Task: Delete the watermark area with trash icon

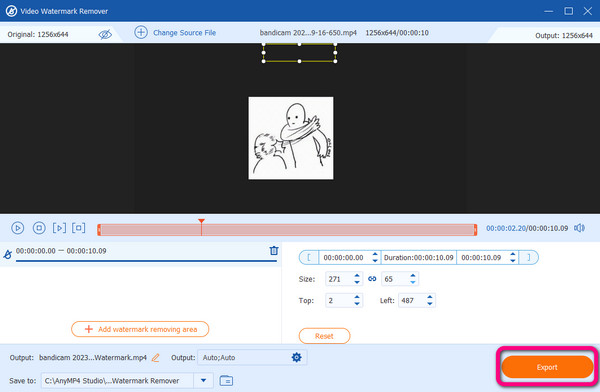Action: 274,251
